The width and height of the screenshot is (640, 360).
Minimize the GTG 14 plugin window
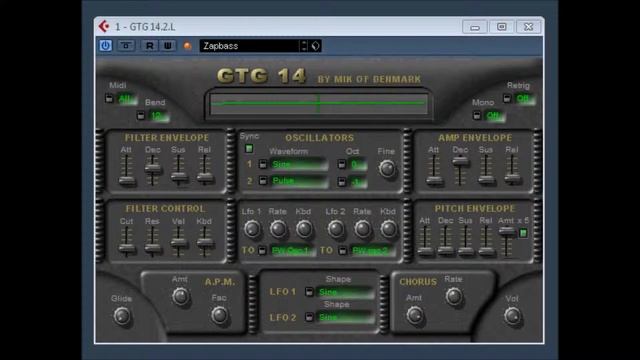(475, 27)
